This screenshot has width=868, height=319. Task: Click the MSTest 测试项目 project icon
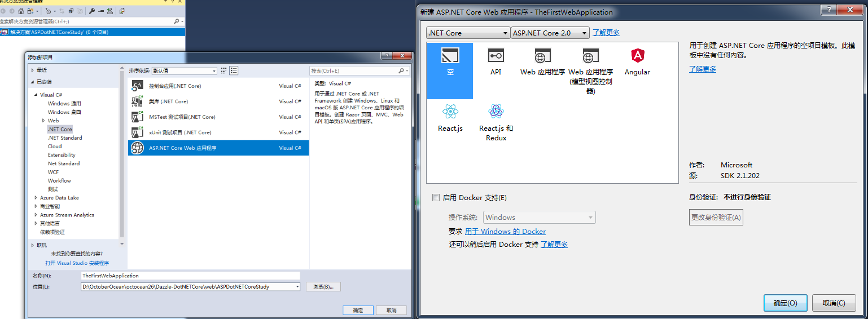coord(137,117)
